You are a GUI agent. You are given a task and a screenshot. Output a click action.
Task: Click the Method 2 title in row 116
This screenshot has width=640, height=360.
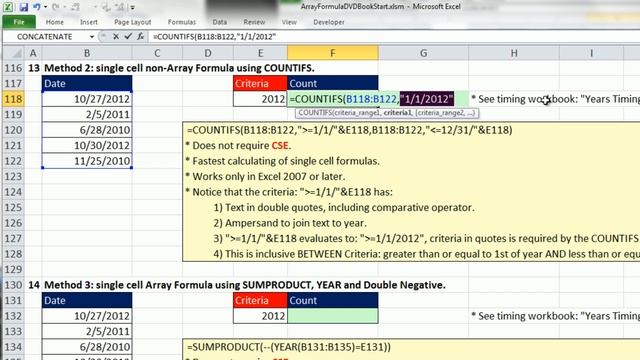pos(179,68)
